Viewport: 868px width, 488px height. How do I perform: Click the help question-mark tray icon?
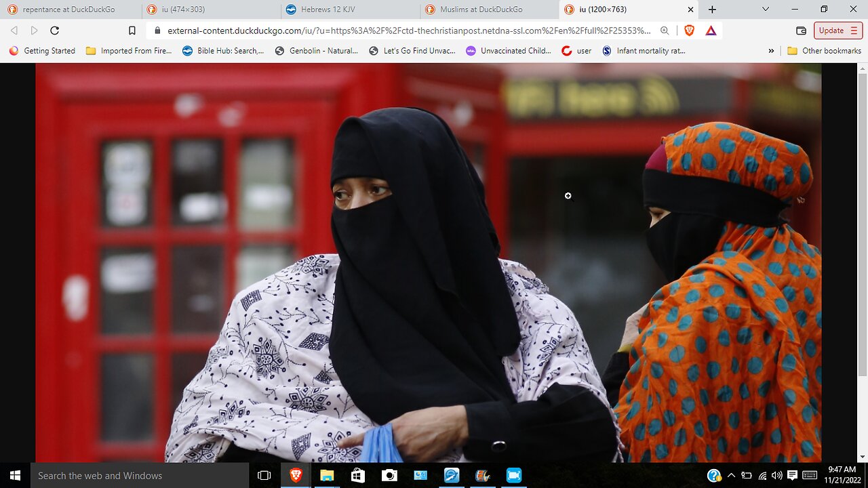click(713, 475)
